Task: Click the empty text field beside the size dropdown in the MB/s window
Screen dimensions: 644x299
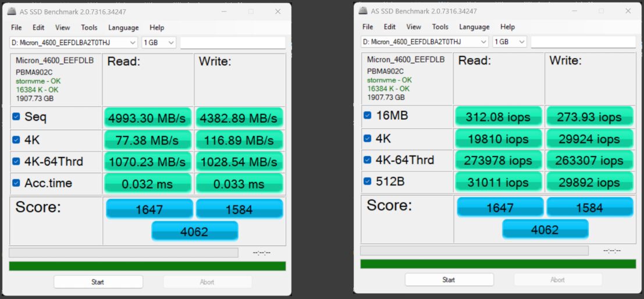Action: [233, 42]
